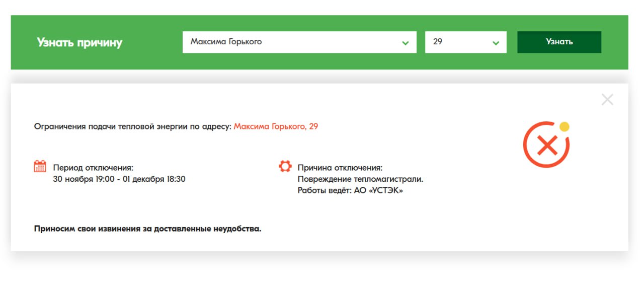The height and width of the screenshot is (281, 644).
Task: Open the street dropdown showing Максима Горького
Action: coord(292,42)
